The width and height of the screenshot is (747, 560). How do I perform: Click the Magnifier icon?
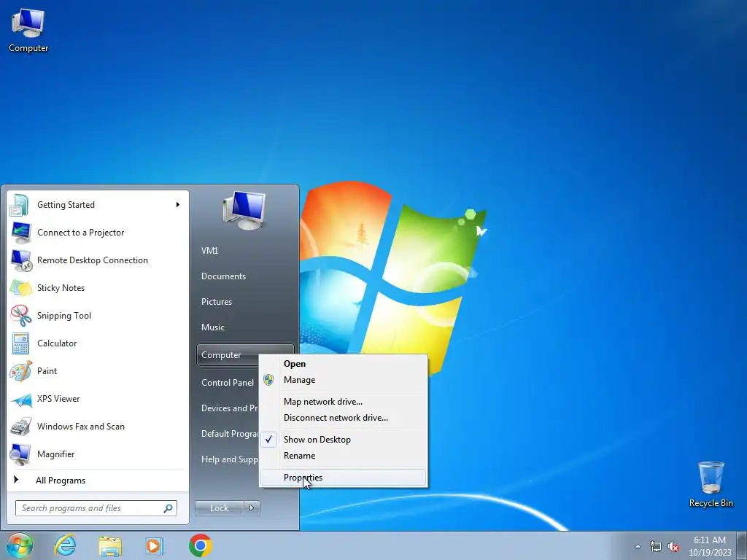[x=20, y=454]
